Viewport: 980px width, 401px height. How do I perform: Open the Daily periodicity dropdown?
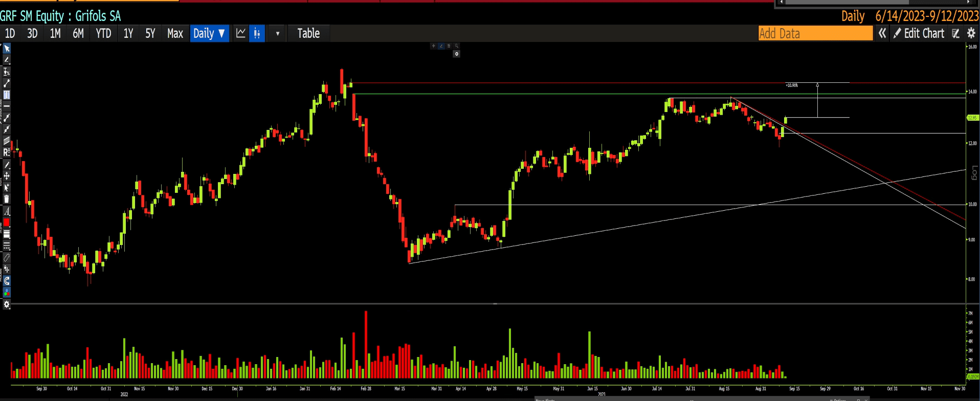coord(209,34)
